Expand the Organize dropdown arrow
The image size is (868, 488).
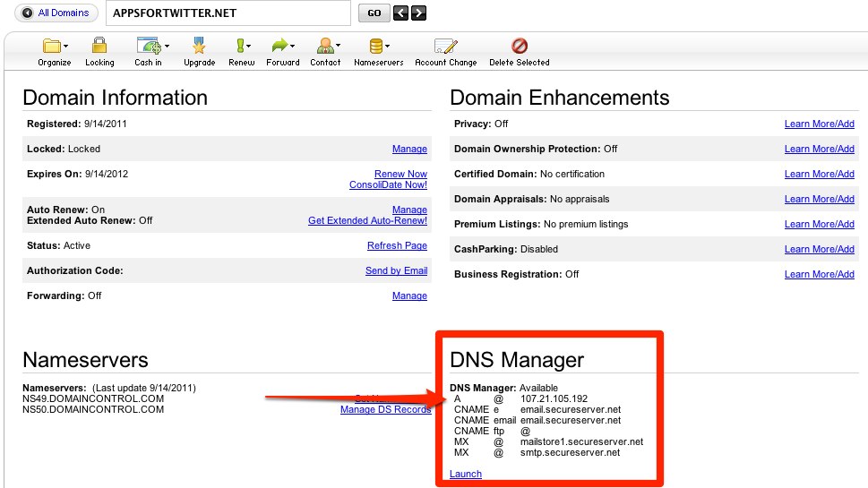pyautogui.click(x=66, y=46)
